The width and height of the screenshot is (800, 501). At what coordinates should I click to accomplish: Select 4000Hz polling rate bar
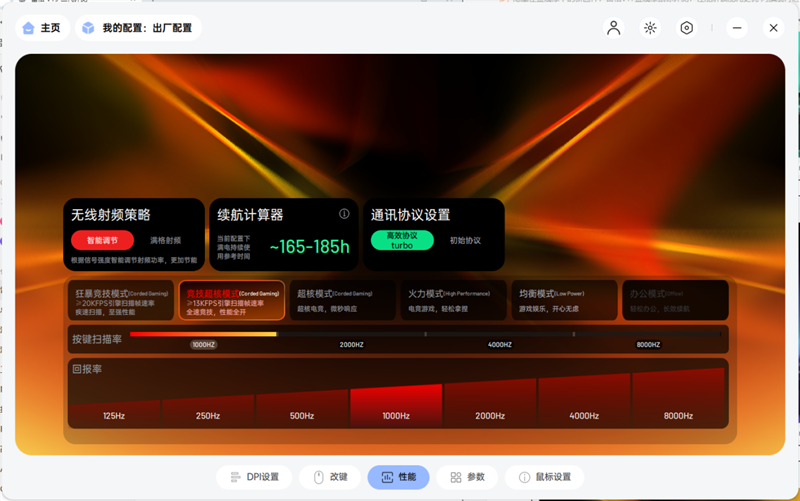584,400
